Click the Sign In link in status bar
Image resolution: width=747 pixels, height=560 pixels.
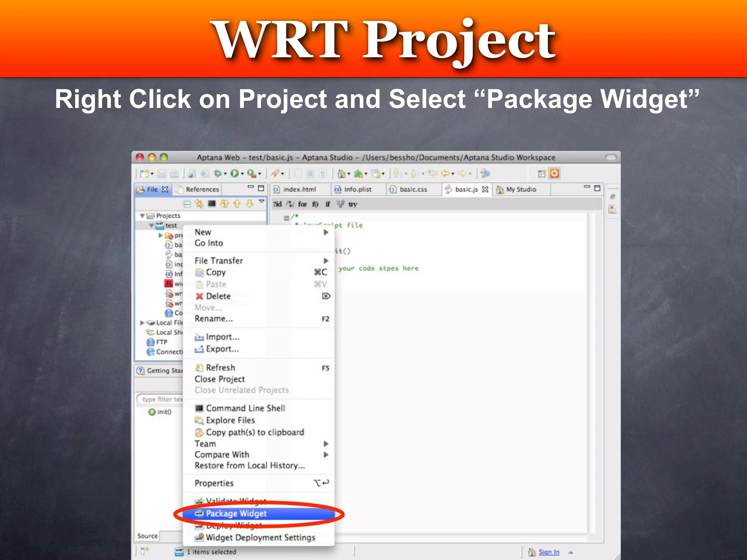pyautogui.click(x=549, y=552)
